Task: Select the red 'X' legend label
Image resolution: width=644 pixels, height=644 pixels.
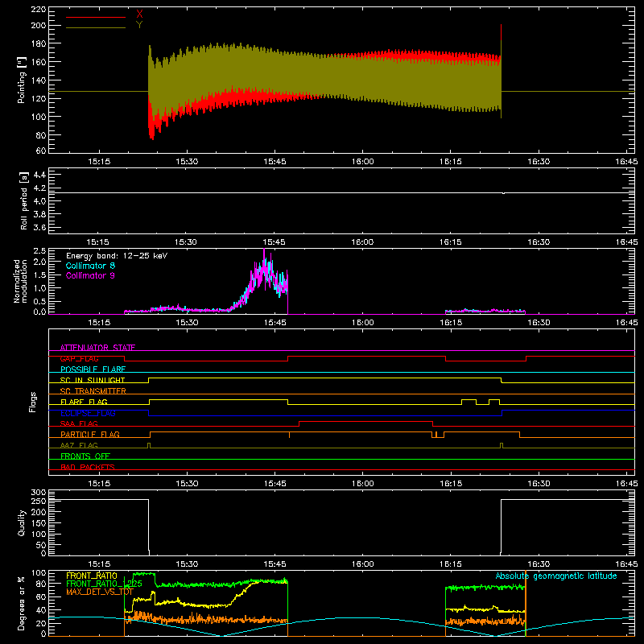Action: click(139, 14)
